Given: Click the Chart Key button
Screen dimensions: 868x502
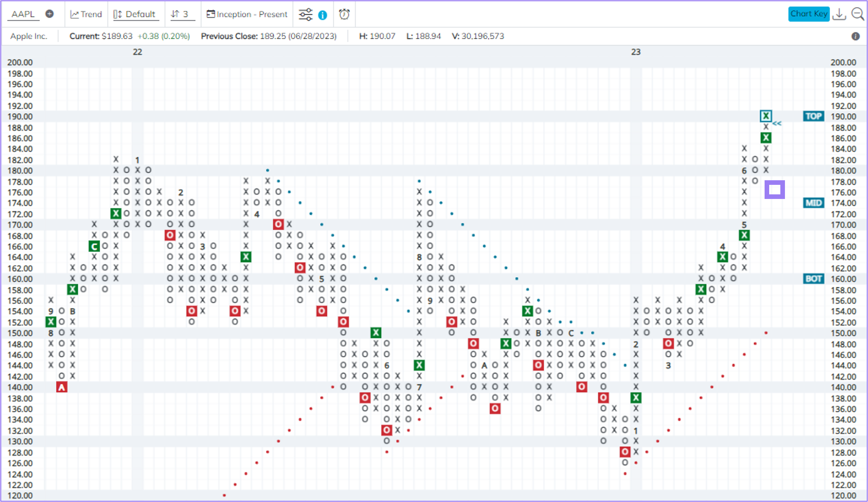Looking at the screenshot, I should coord(809,14).
